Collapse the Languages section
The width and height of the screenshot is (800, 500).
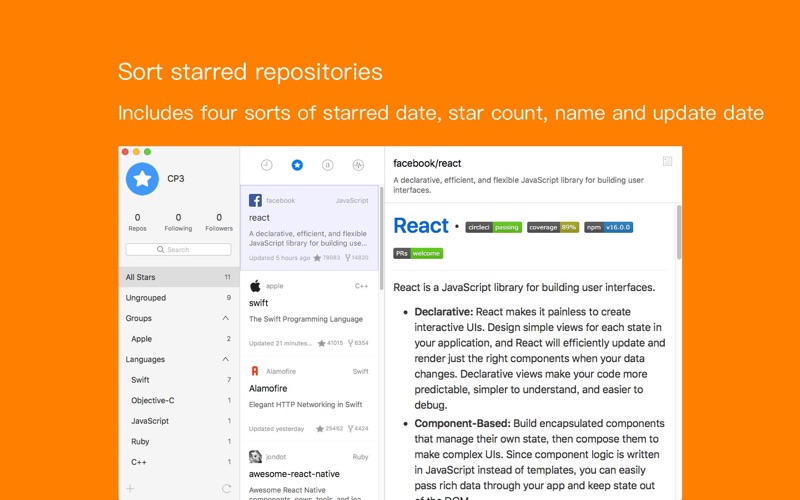(x=226, y=359)
